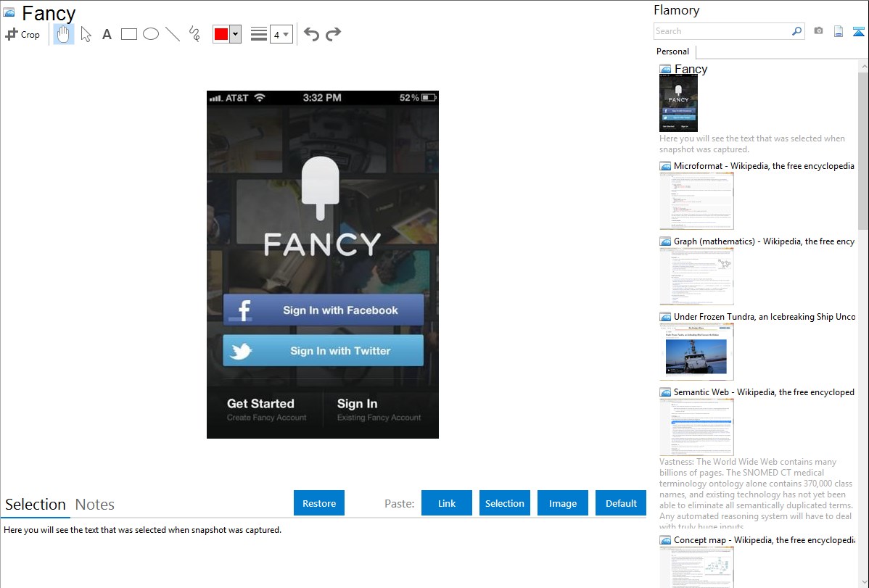Click the Fancy title in sidebar list
The width and height of the screenshot is (869, 588).
tap(691, 69)
